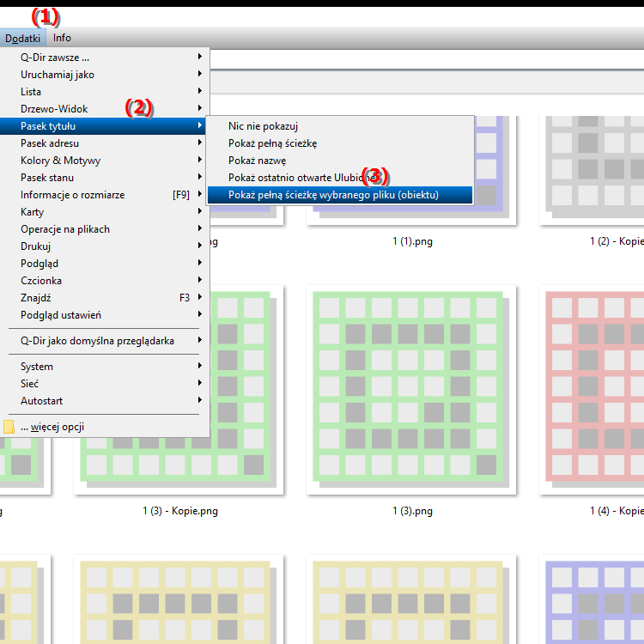
Task: Open the Uruchamiaj jako submenu
Action: tap(105, 75)
